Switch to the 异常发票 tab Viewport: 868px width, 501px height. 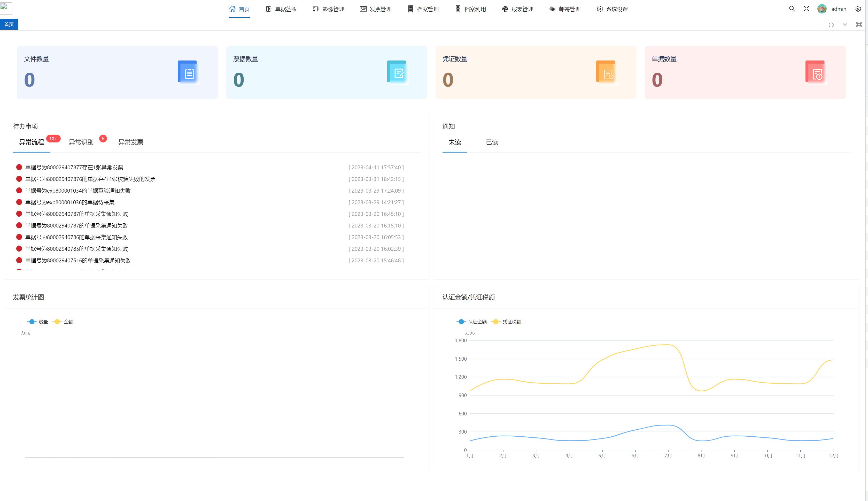[131, 142]
